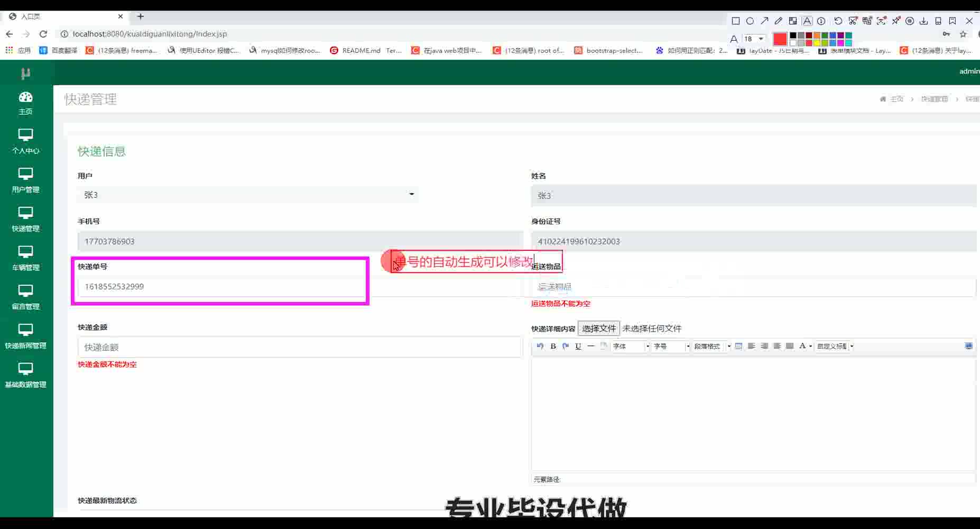Pick the yellow color swatch

click(x=817, y=42)
